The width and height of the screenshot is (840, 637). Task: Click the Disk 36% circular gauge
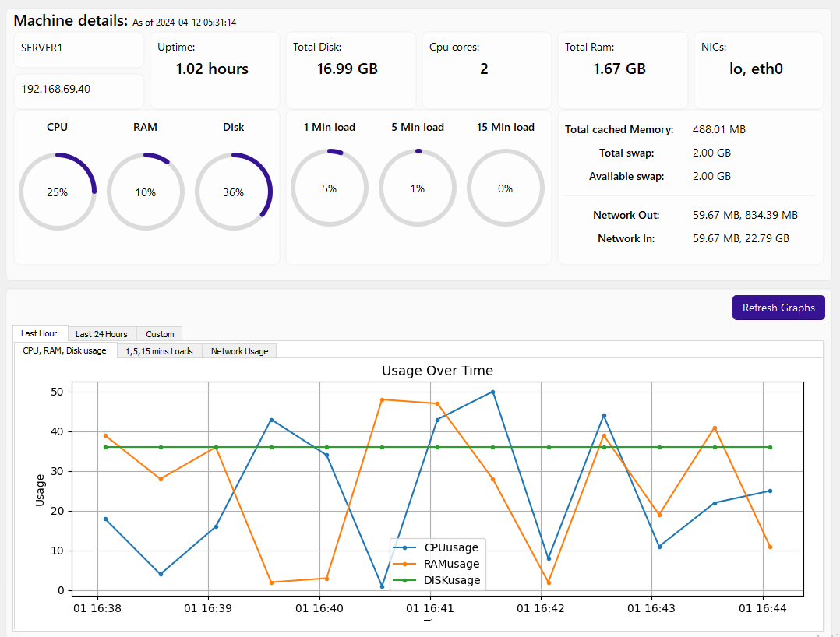tap(234, 192)
